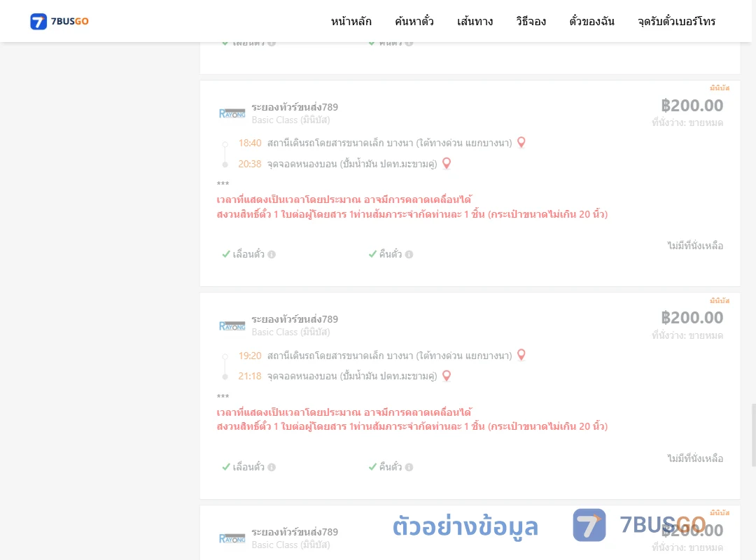Go to หน้าหลัก menu item

[x=351, y=21]
